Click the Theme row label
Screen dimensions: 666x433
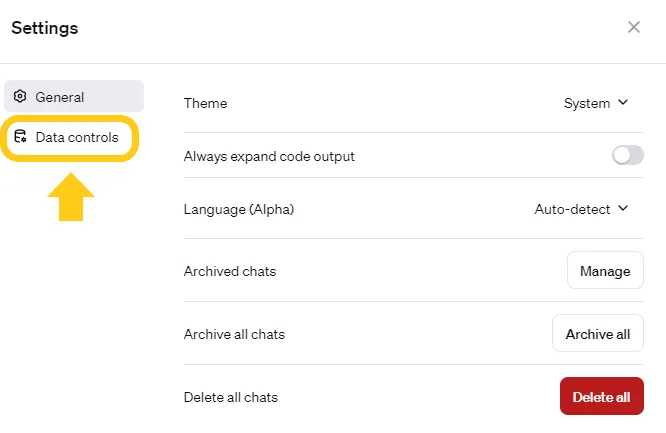pos(205,103)
